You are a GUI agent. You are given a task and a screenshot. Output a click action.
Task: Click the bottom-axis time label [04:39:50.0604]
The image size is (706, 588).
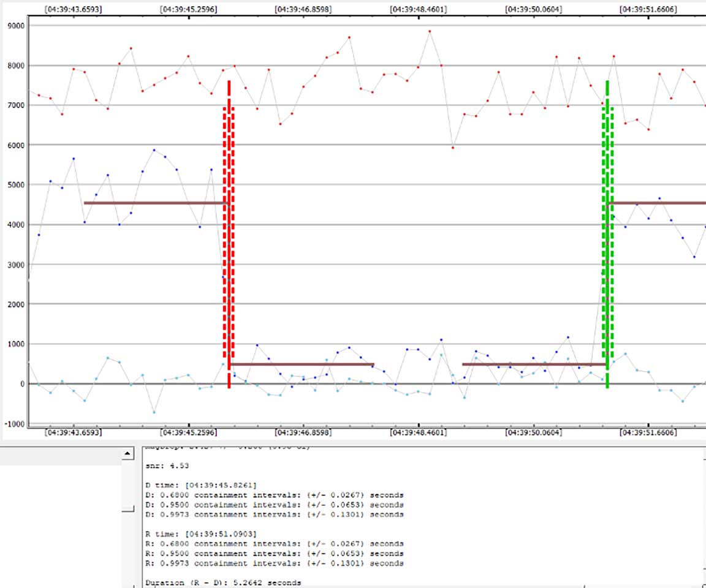(534, 432)
